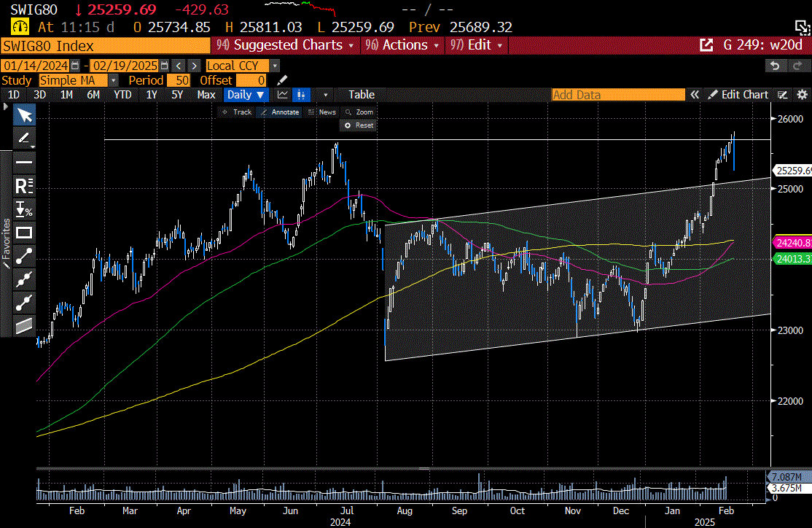Viewport: 812px width, 528px height.
Task: Export chart with pop-out icon
Action: pos(706,45)
